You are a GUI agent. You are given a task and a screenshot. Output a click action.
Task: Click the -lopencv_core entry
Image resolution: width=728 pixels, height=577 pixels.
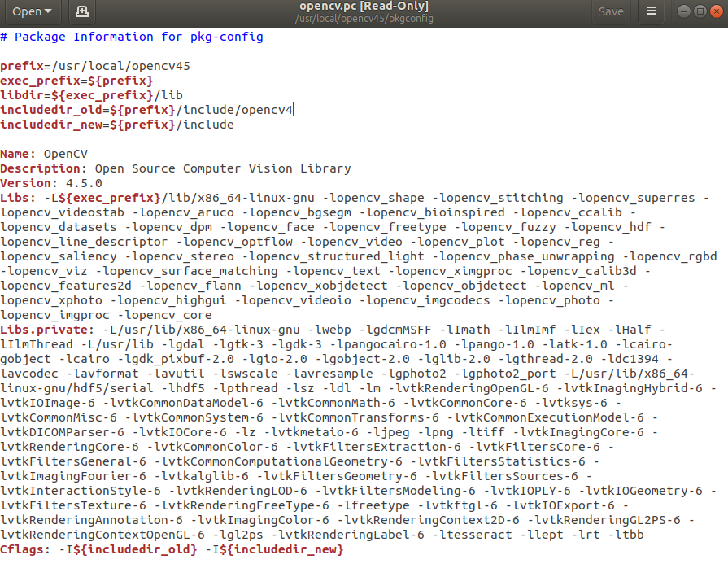click(164, 315)
